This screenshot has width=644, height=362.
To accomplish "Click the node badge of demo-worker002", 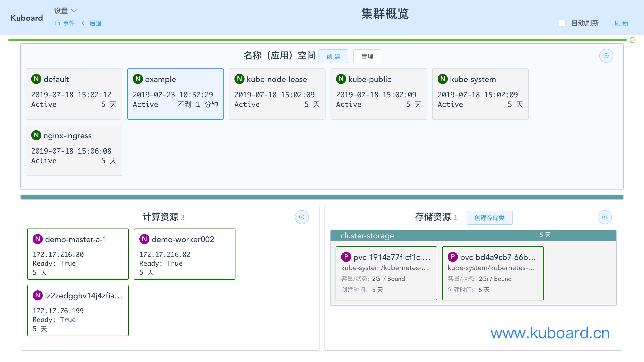I will pyautogui.click(x=144, y=239).
